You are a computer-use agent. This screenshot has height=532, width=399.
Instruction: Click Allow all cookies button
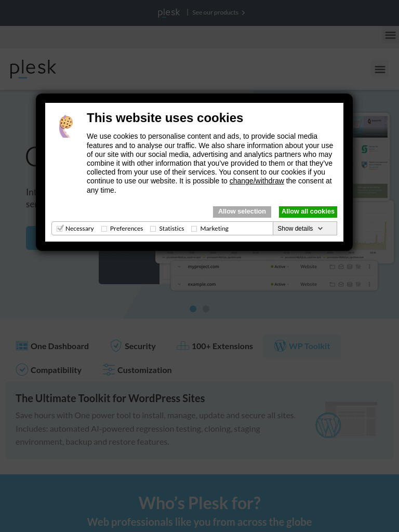[308, 212]
